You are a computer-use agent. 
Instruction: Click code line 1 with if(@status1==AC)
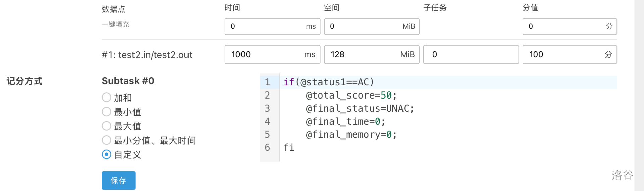[329, 82]
